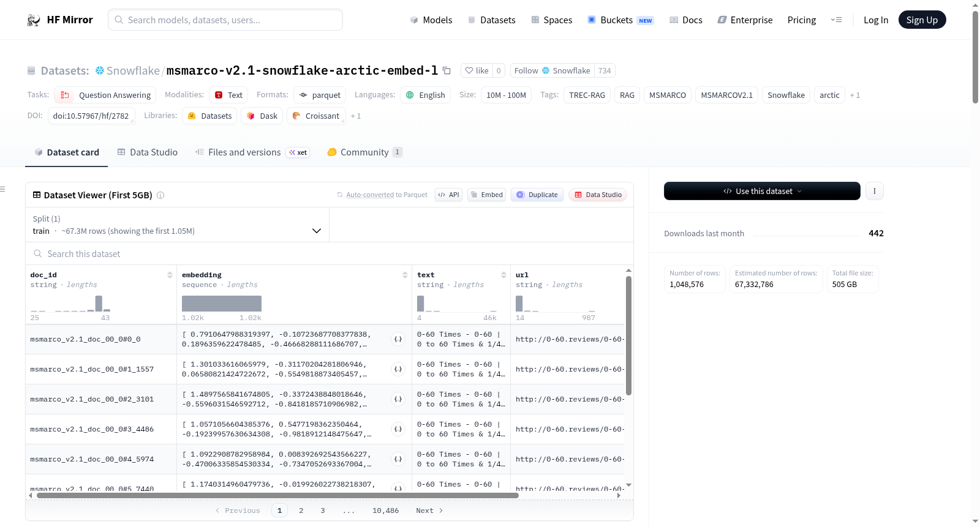Switch to the Dataset card tab
The image size is (980, 527).
(x=67, y=152)
